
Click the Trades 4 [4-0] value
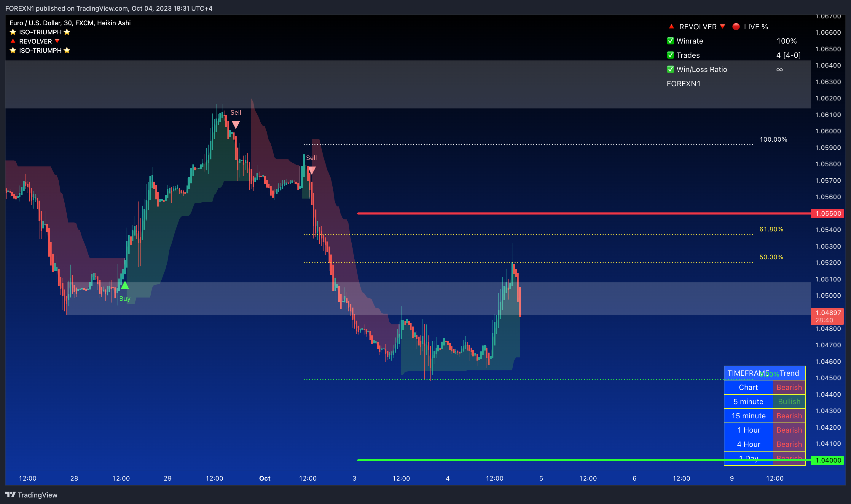(788, 55)
